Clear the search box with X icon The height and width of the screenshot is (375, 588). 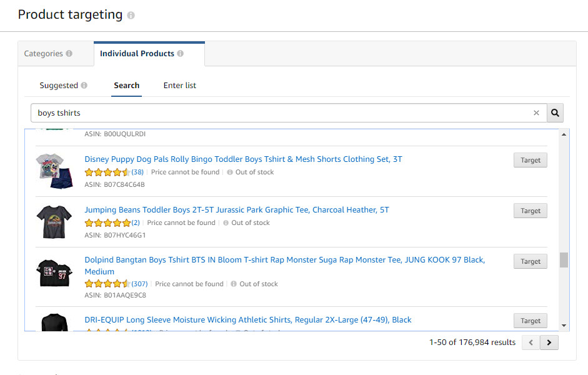pyautogui.click(x=536, y=113)
